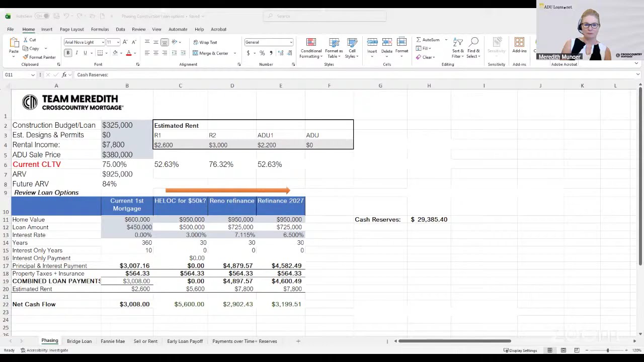Toggle Underline formatting
Image resolution: width=644 pixels, height=362 pixels.
85,53
